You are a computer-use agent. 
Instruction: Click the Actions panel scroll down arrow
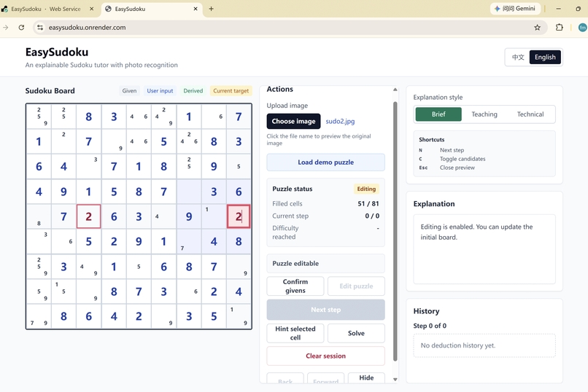[395, 380]
